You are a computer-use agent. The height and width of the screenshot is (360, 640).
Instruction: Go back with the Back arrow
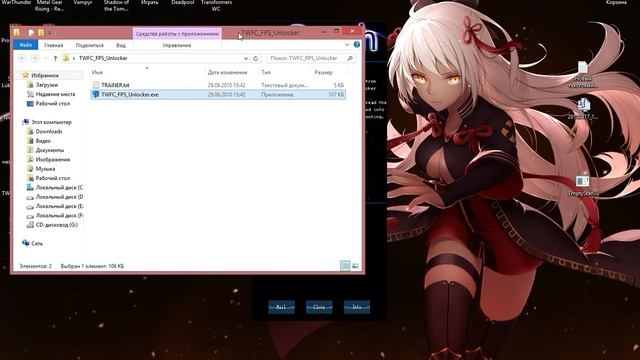pyautogui.click(x=22, y=58)
